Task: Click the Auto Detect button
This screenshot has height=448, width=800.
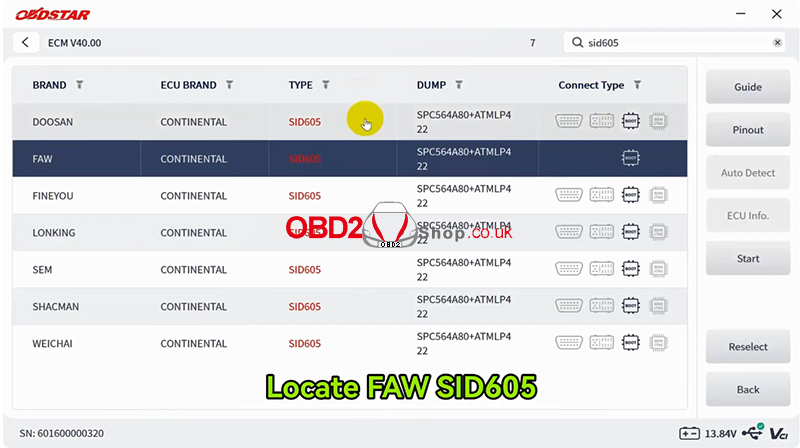Action: pyautogui.click(x=748, y=172)
